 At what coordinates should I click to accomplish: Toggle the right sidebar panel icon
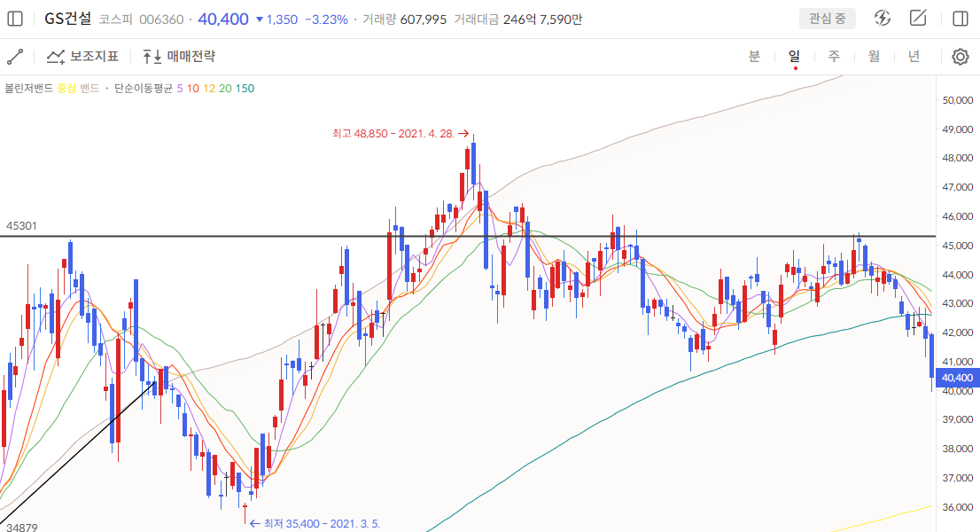(961, 19)
